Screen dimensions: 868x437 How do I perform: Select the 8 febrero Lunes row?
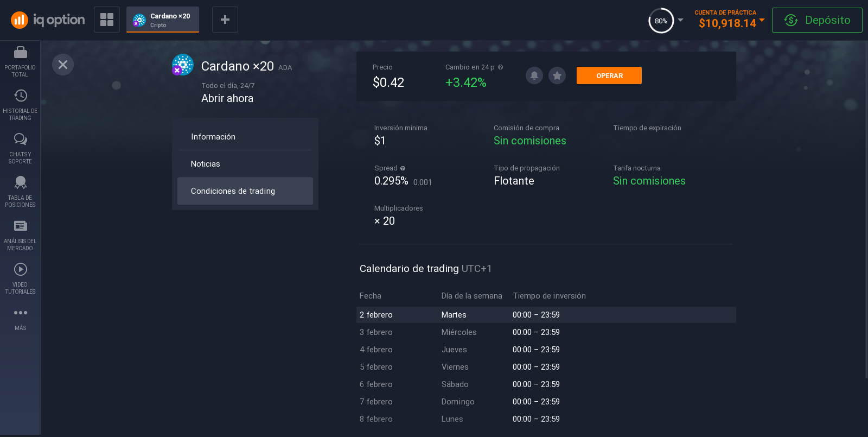pos(546,419)
